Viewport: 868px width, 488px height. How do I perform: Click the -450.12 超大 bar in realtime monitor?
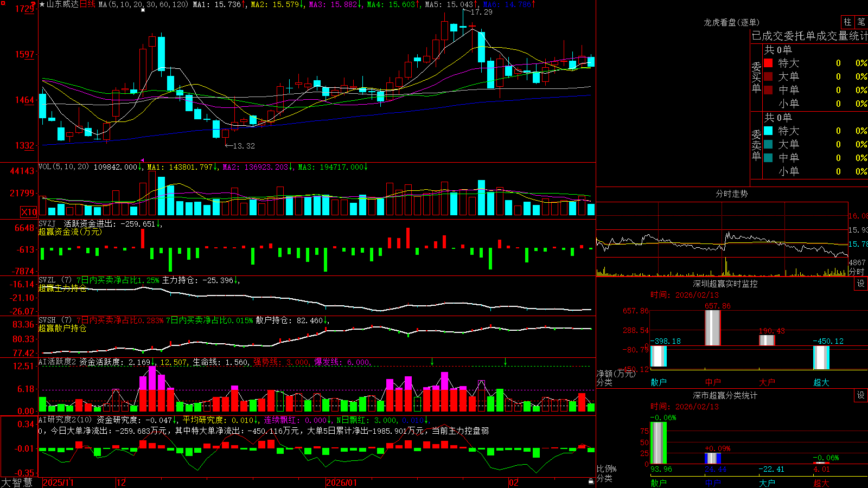tap(821, 357)
